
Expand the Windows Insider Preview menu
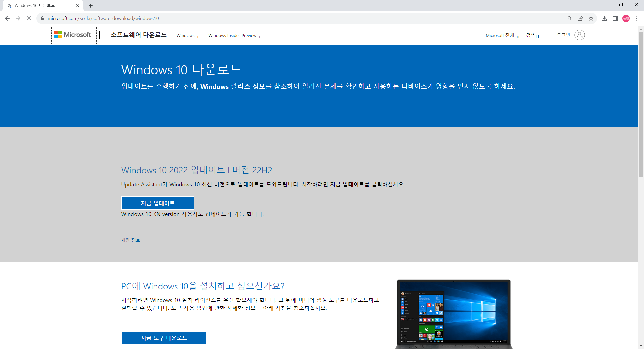[x=235, y=36]
